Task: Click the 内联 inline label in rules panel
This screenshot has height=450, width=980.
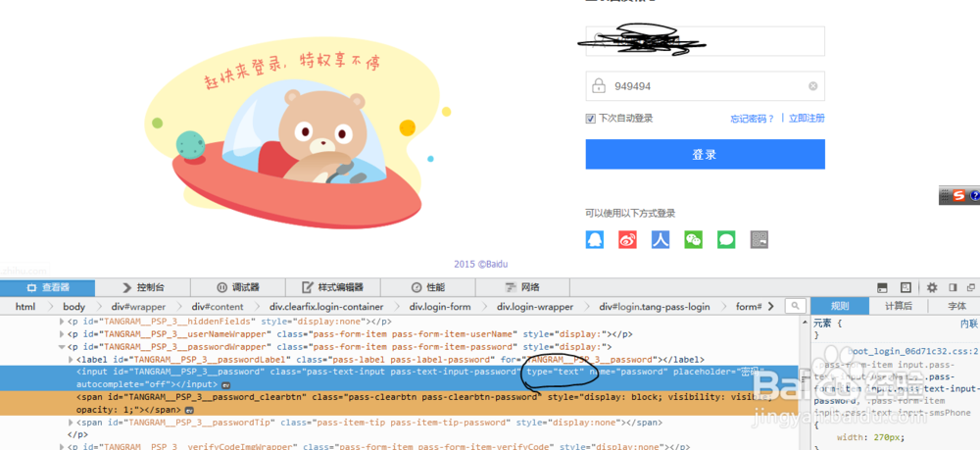Action: (x=969, y=324)
